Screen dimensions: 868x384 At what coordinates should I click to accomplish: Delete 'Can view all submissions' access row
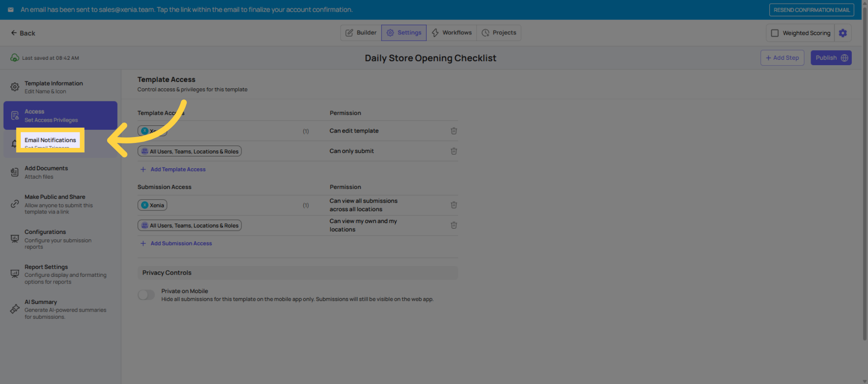click(454, 205)
